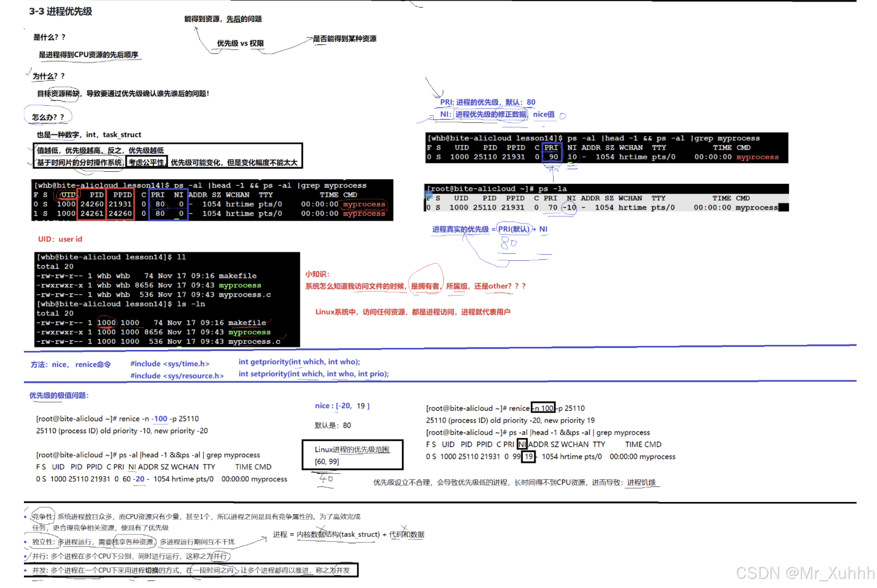The height and width of the screenshot is (588, 877).
Task: Select the bullet term "竞争性"
Action: point(43,517)
